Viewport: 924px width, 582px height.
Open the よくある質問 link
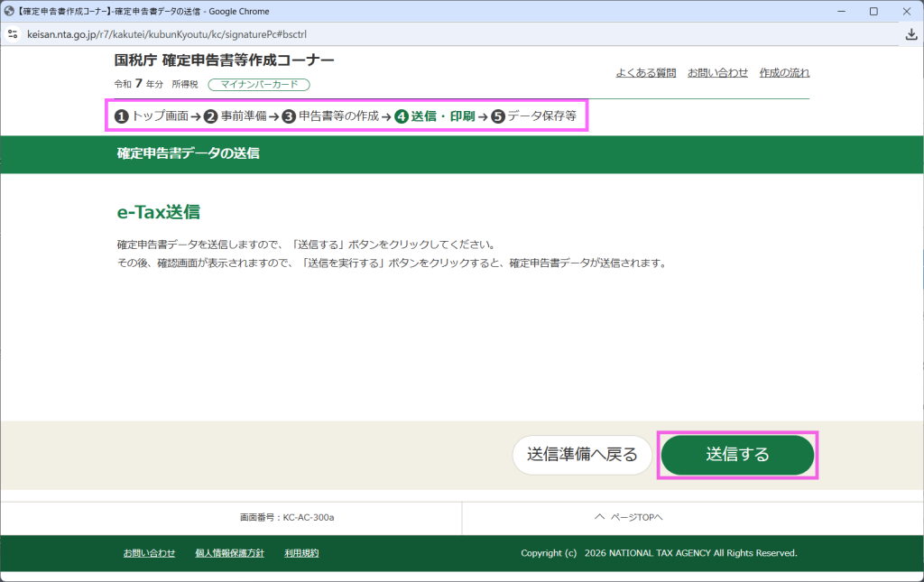(645, 73)
